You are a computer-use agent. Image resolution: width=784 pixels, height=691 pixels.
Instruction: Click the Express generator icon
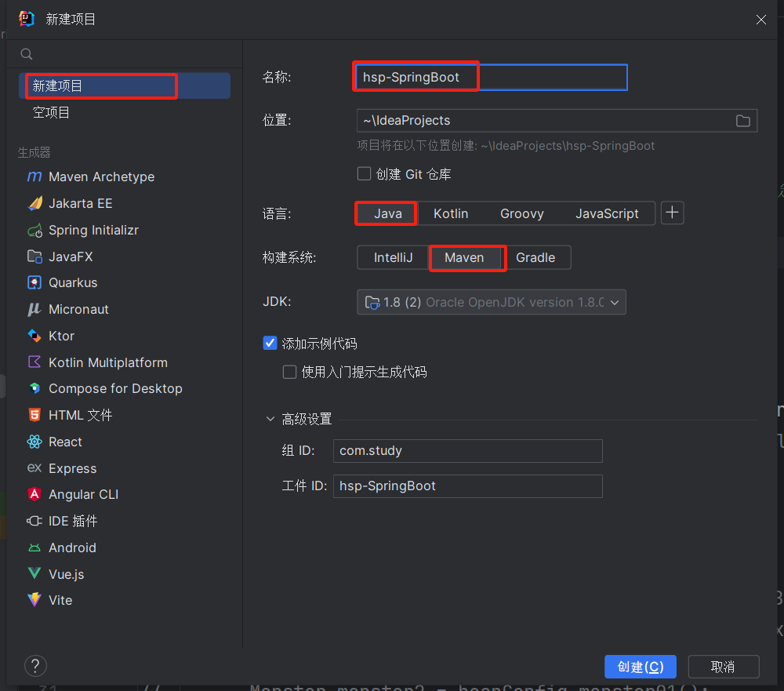(34, 467)
